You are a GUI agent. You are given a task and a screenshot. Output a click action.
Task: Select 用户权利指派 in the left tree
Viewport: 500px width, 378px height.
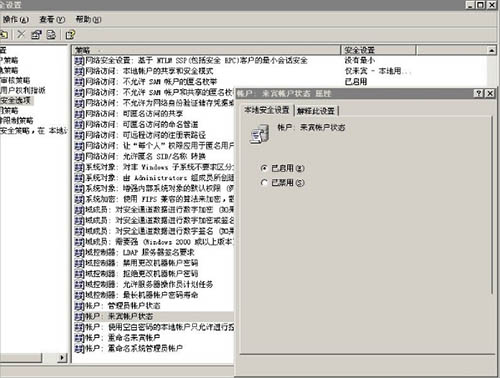point(23,90)
